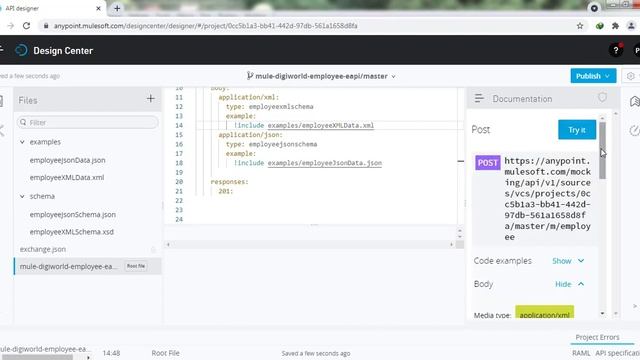Click the 'type: employeexmlschema' line

269,107
